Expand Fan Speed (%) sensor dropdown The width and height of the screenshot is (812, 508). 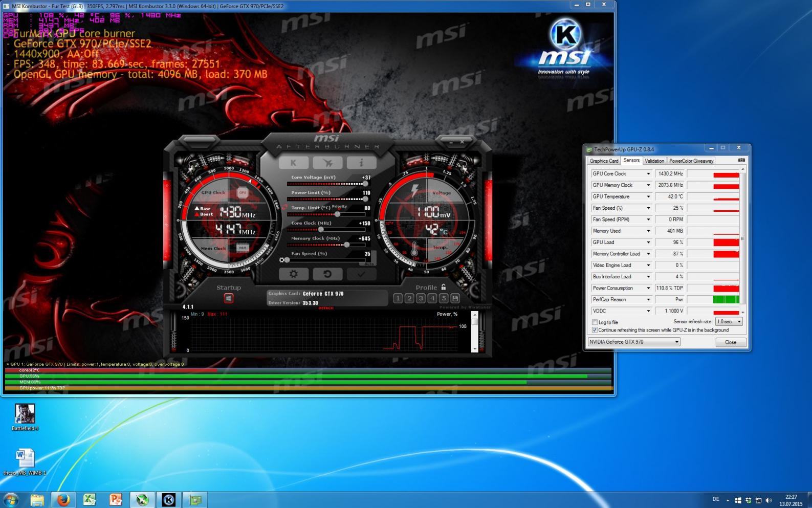coord(648,208)
